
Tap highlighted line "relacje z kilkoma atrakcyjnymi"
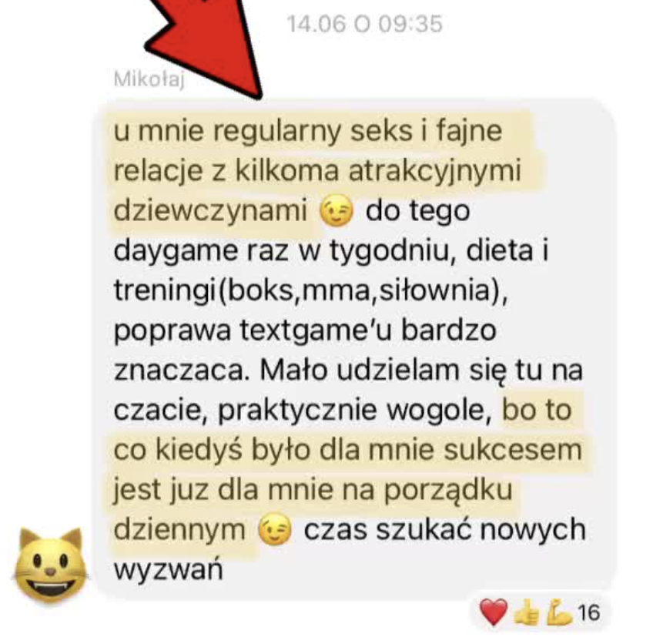317,171
